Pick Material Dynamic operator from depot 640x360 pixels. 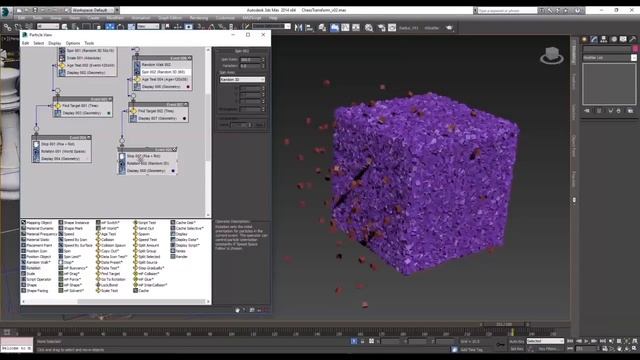38,229
